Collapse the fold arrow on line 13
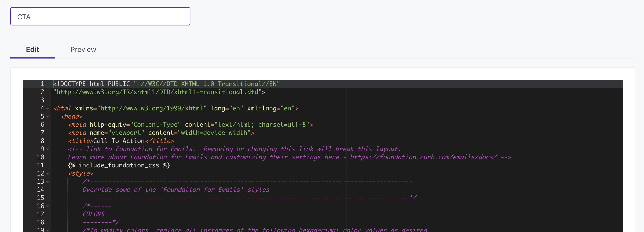This screenshot has width=644, height=232. [x=48, y=182]
